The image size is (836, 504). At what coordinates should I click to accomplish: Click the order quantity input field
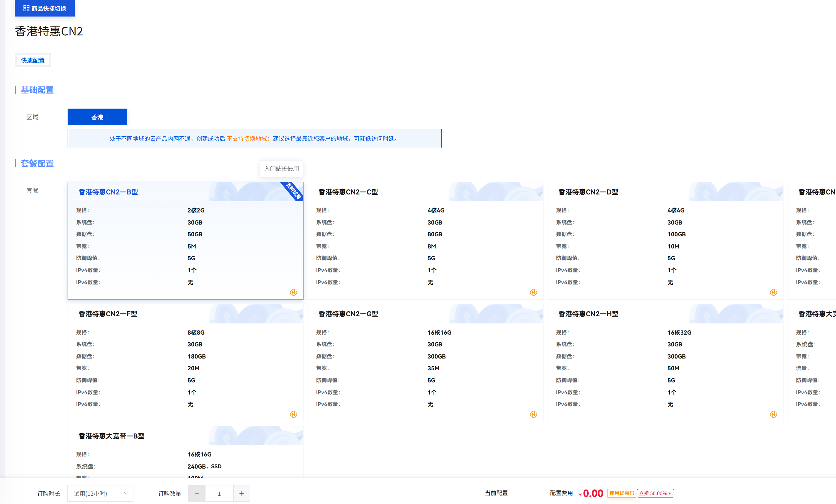[x=219, y=493]
